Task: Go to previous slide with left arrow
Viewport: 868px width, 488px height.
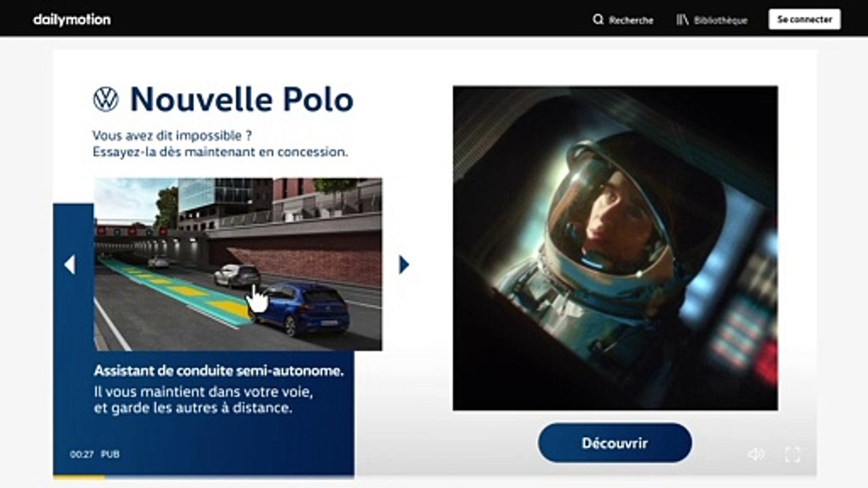Action: pos(69,264)
